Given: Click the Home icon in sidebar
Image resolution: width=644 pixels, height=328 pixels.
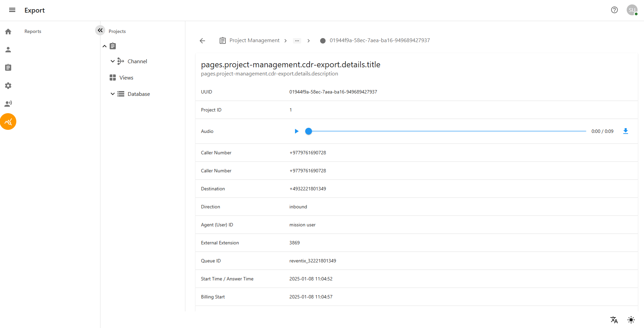Looking at the screenshot, I should pyautogui.click(x=8, y=32).
